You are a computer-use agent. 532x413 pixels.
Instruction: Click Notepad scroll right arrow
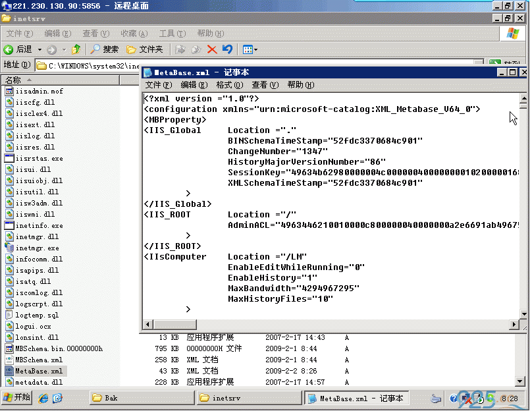[514, 325]
